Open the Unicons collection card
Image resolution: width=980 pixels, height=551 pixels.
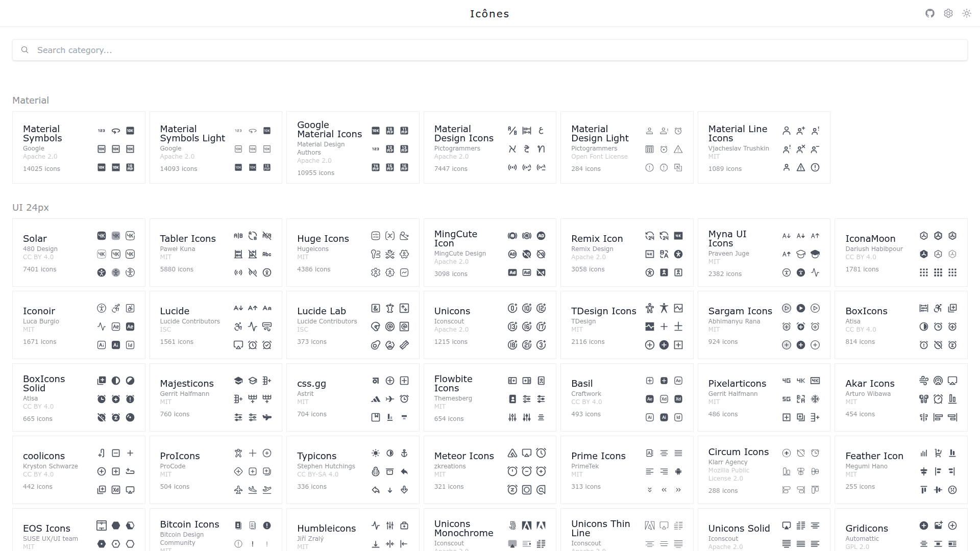pos(490,325)
